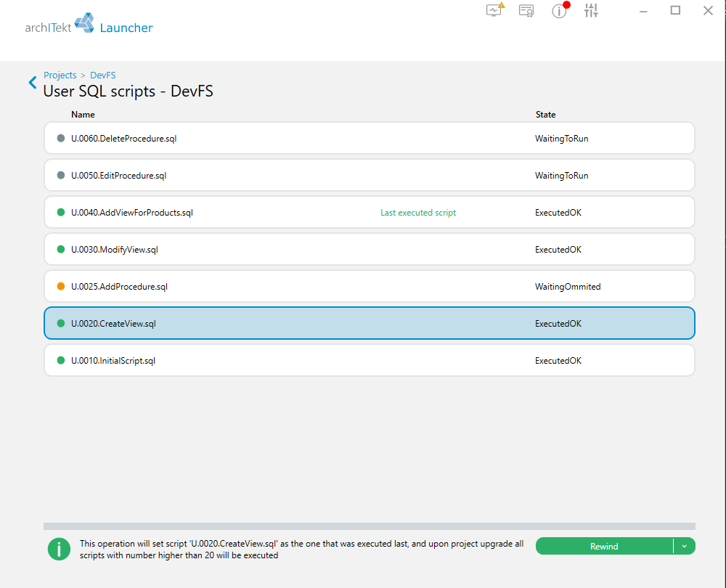Open the info notifications icon
The image size is (726, 588).
(560, 10)
